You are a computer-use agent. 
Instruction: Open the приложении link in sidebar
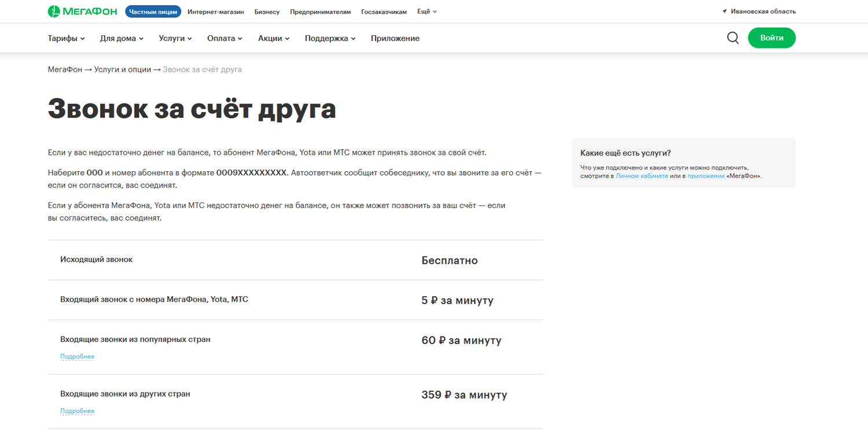point(706,176)
